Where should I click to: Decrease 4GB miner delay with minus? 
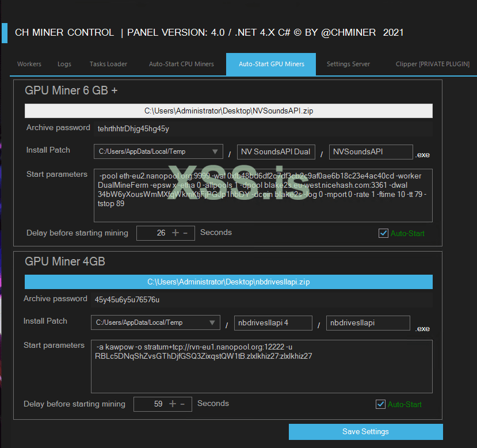tap(182, 404)
